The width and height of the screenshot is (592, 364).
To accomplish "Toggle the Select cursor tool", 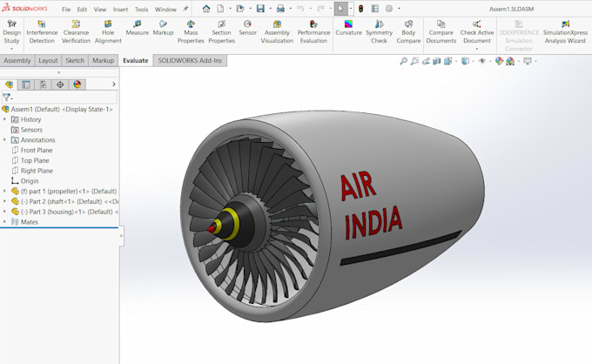I will tap(340, 9).
